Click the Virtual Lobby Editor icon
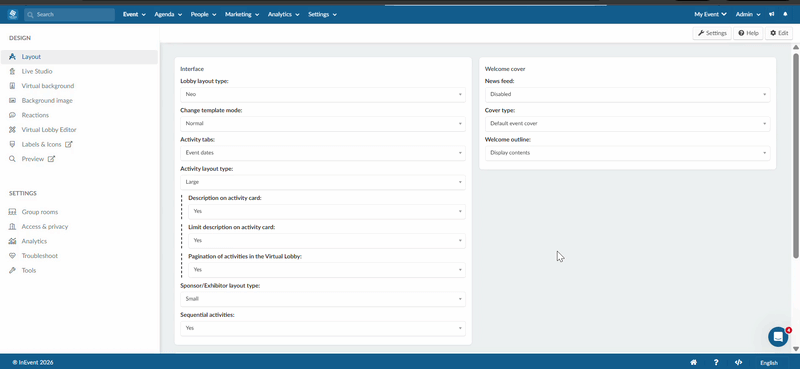Viewport: 800px width, 369px height. 12,130
